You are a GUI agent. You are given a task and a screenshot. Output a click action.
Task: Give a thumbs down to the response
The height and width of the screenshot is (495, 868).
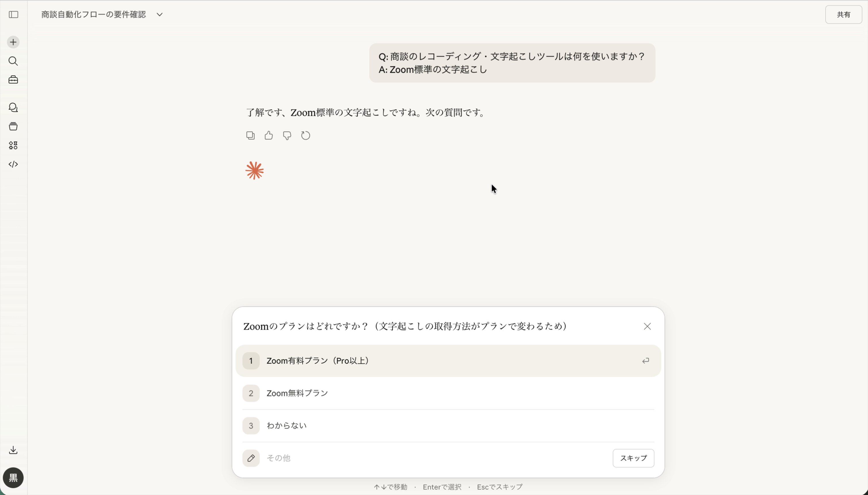(287, 135)
